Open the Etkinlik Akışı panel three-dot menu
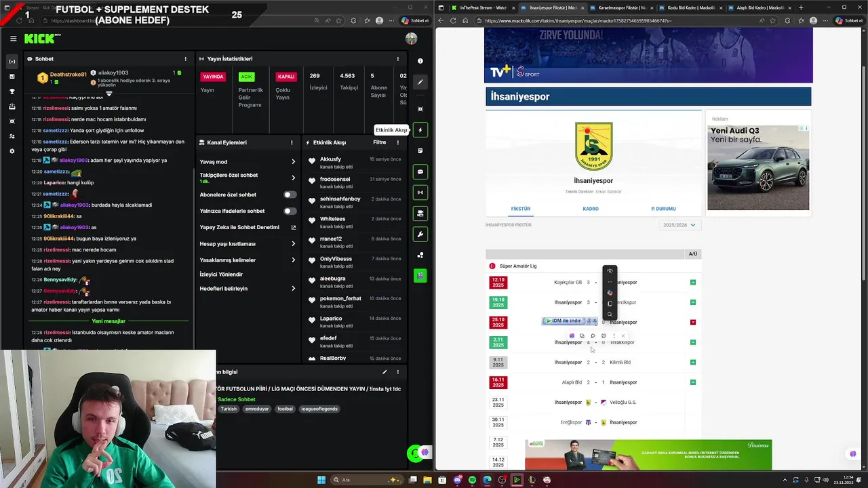Screen dimensions: 868x488 (x=398, y=142)
